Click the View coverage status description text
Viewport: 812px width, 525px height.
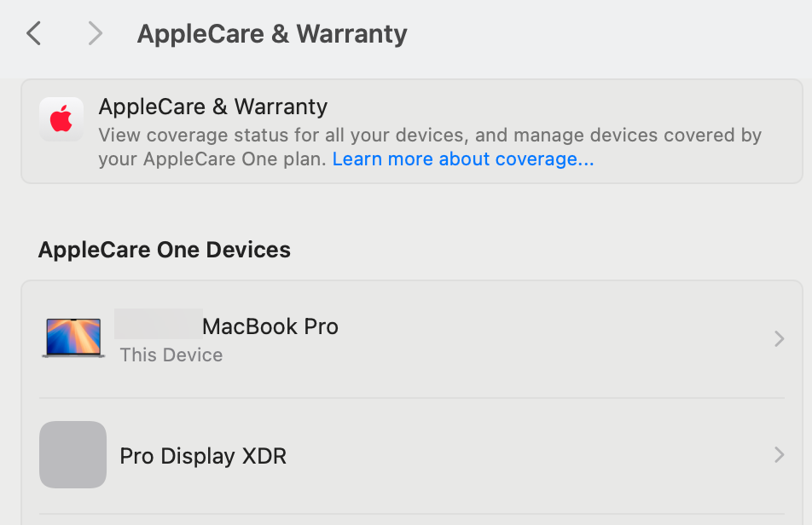(x=430, y=135)
